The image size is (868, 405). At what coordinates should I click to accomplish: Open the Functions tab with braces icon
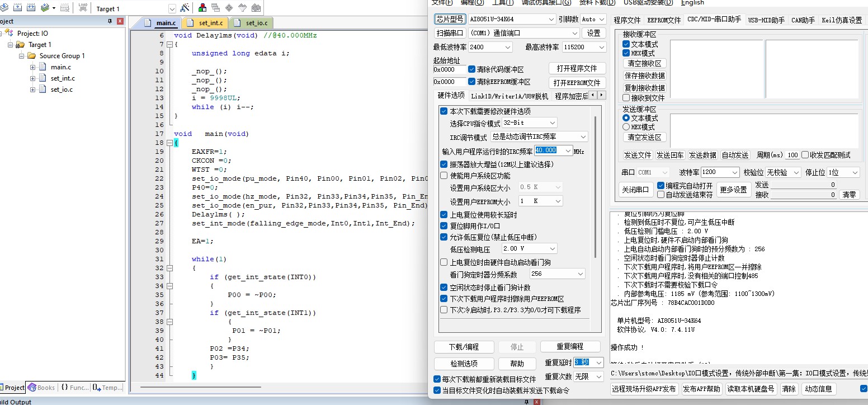tap(74, 387)
